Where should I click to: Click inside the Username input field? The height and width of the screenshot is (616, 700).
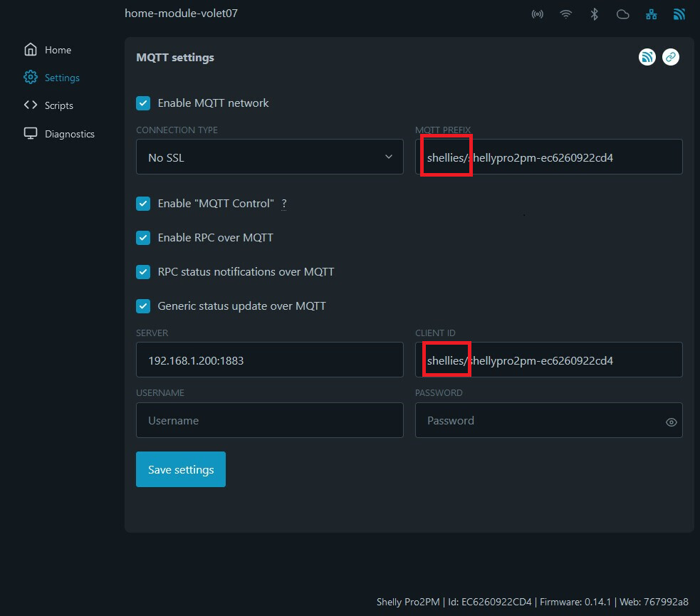click(269, 420)
